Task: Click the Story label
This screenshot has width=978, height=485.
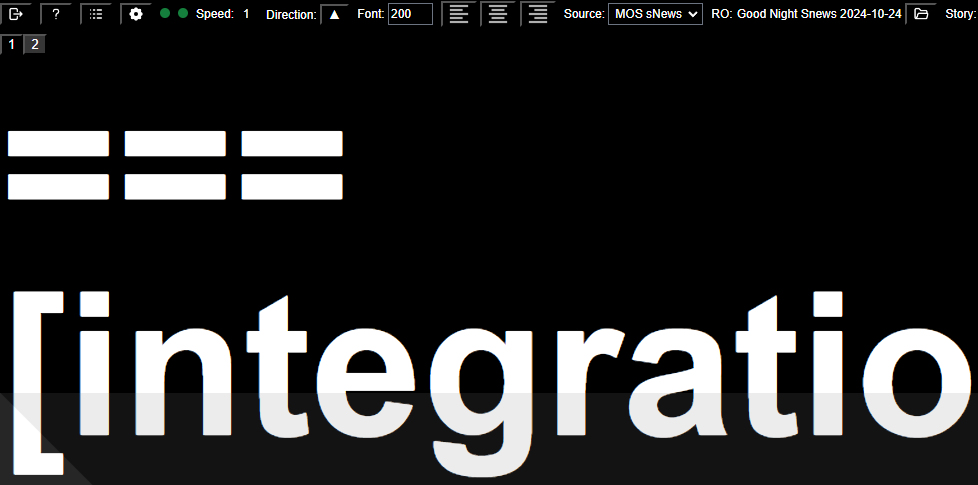Action: coord(961,14)
